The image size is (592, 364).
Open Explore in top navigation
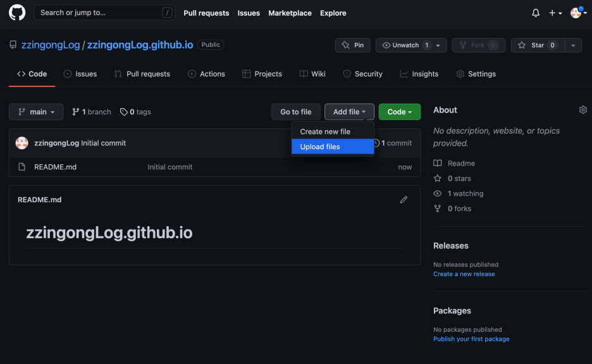click(x=333, y=13)
